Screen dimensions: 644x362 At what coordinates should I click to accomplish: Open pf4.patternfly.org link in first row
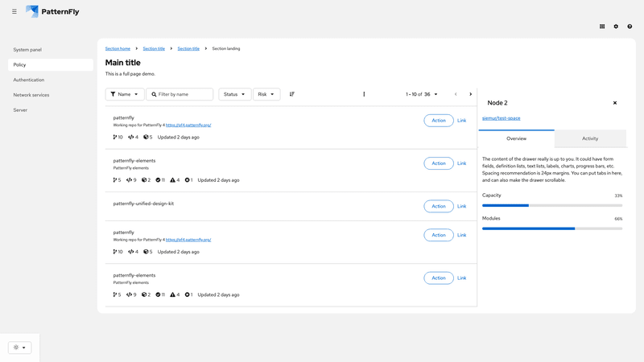coord(188,125)
